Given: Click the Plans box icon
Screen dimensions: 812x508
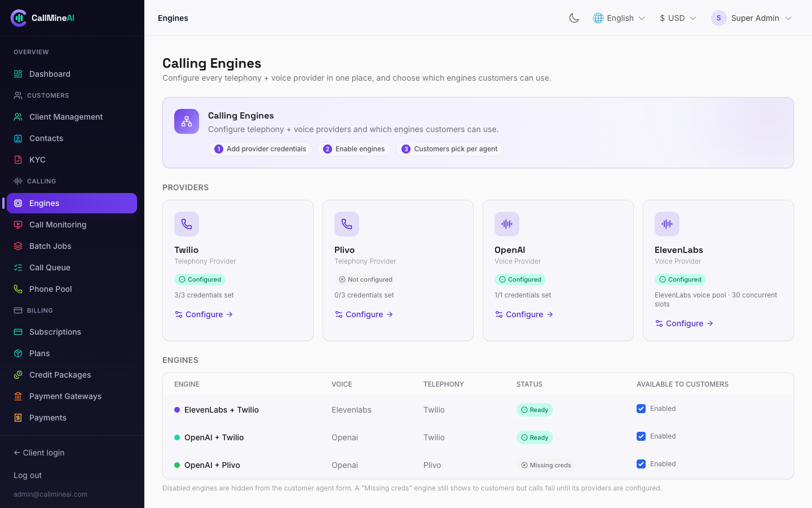Looking at the screenshot, I should (x=18, y=353).
